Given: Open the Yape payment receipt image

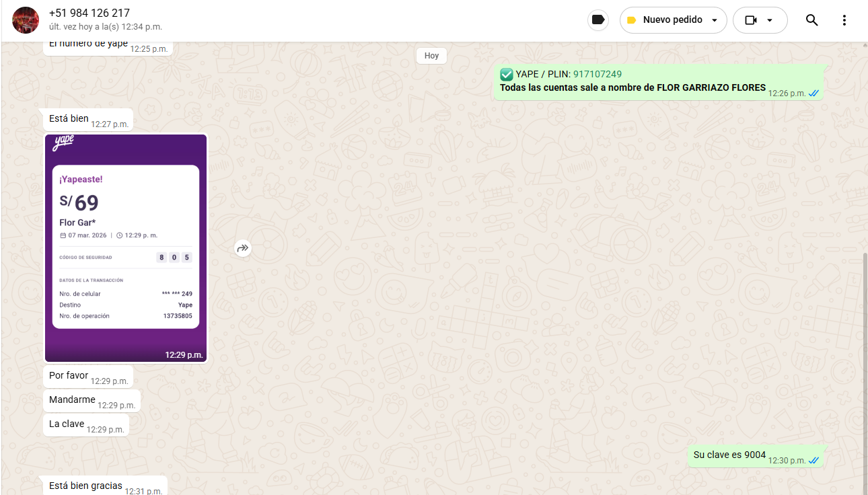Looking at the screenshot, I should pos(126,247).
